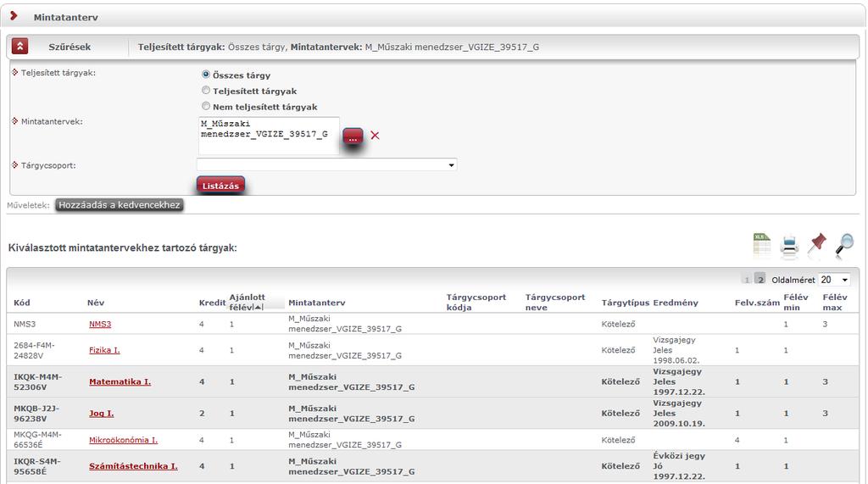This screenshot has width=868, height=484.
Task: Sort by 'Tárgycsoport kódja' column header
Action: click(x=476, y=303)
